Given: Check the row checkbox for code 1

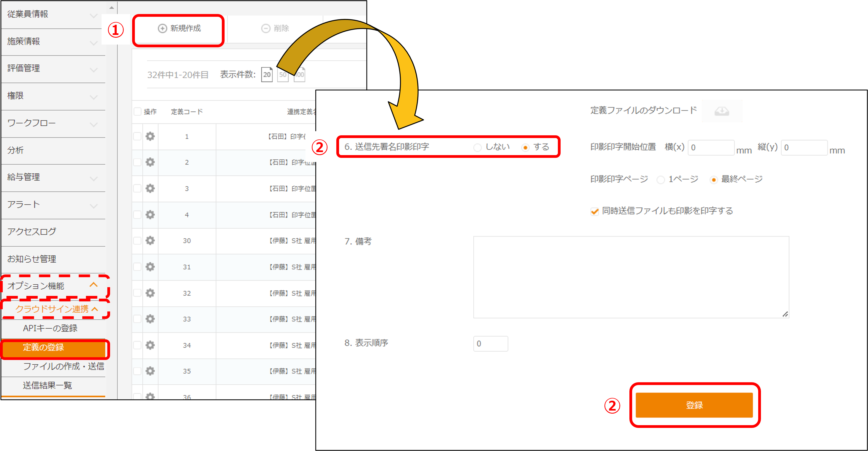Looking at the screenshot, I should 137,136.
